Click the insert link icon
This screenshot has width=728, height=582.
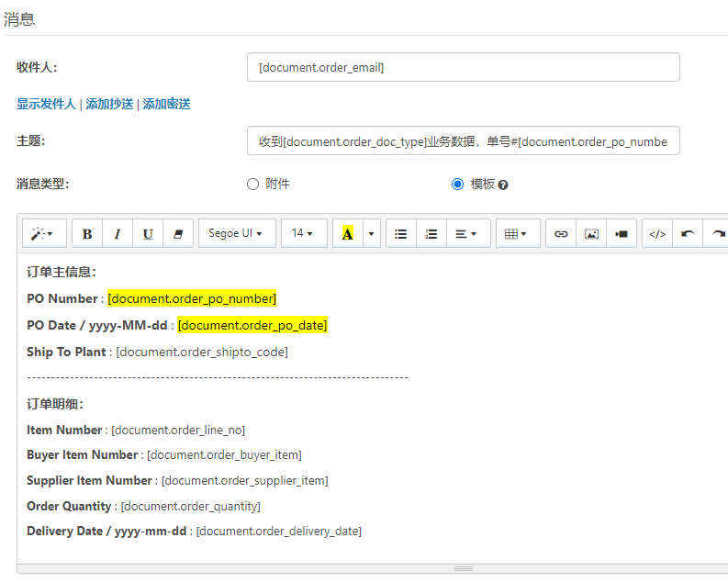coord(561,233)
